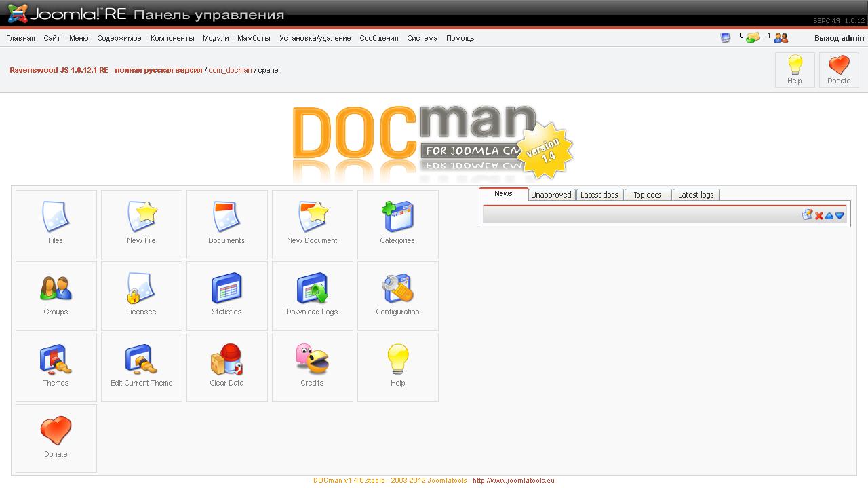
Task: Open the joomlatools.eu footer link
Action: (x=513, y=481)
